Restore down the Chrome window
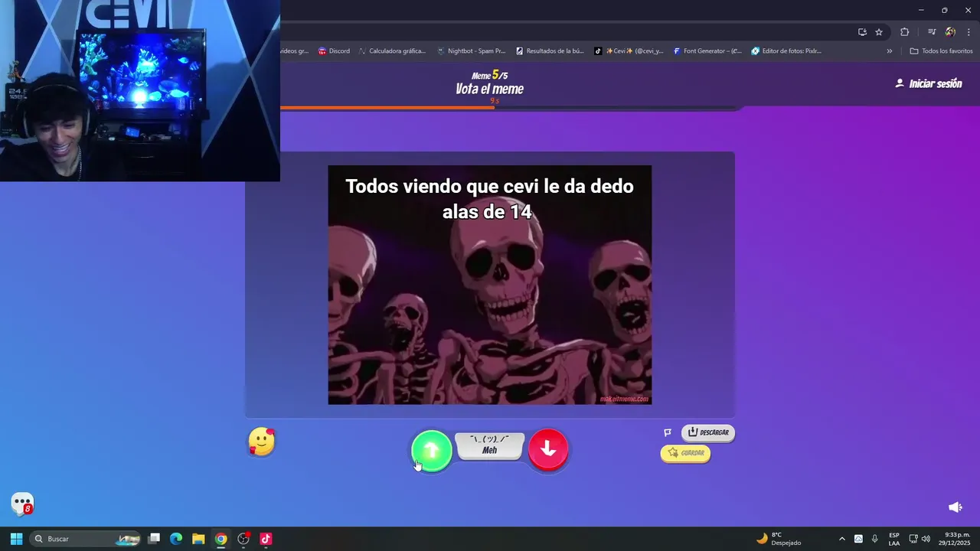This screenshot has height=551, width=980. click(x=944, y=10)
